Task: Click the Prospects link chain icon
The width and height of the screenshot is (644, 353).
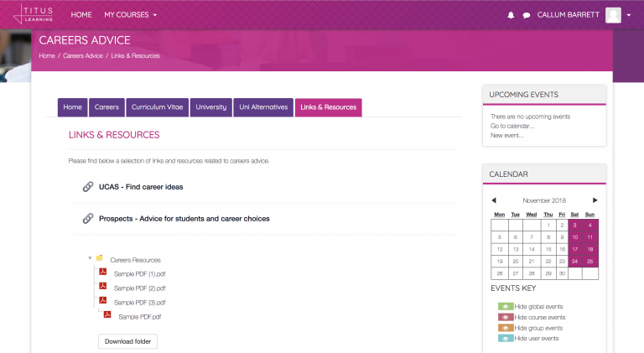Action: point(88,218)
